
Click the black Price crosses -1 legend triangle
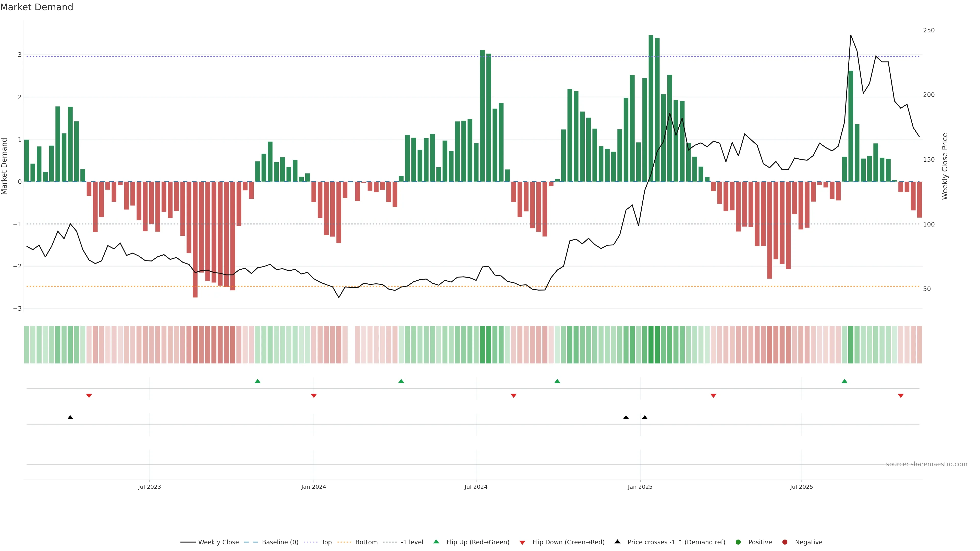click(x=617, y=542)
